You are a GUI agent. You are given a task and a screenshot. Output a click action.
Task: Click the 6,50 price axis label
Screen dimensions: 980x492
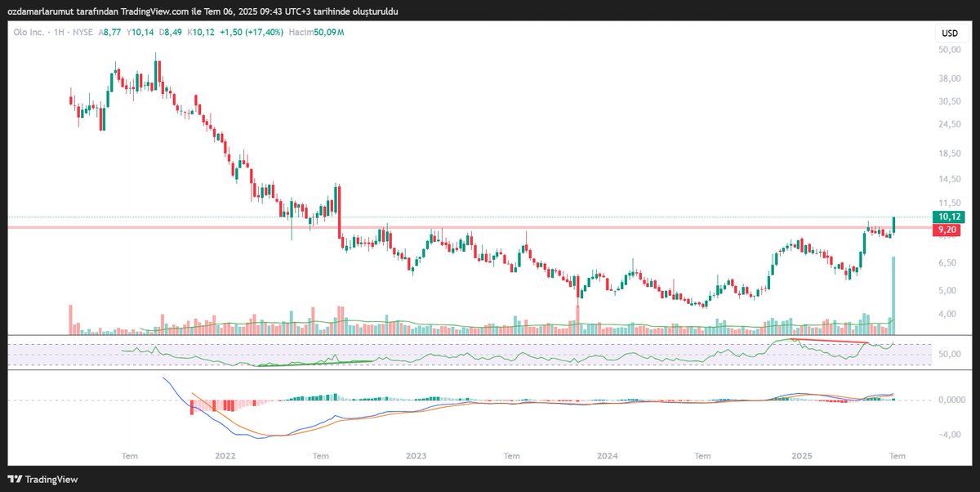[949, 262]
